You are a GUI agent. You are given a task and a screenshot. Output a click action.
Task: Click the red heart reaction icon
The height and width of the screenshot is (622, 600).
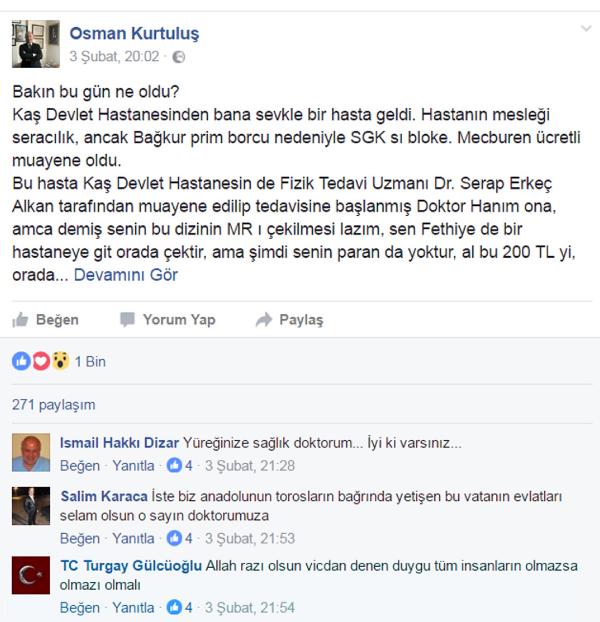[x=41, y=361]
